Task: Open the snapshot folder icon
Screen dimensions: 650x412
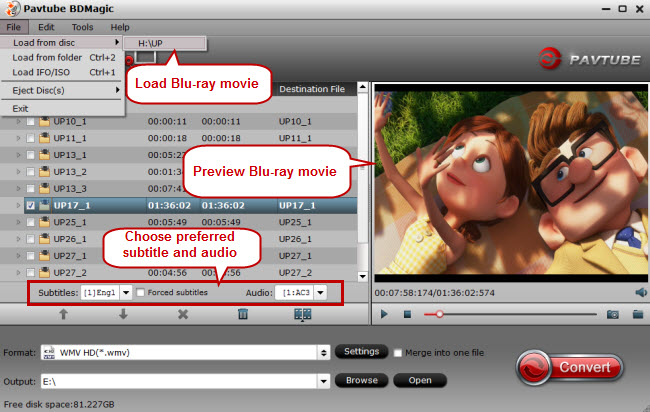Action: [x=638, y=315]
